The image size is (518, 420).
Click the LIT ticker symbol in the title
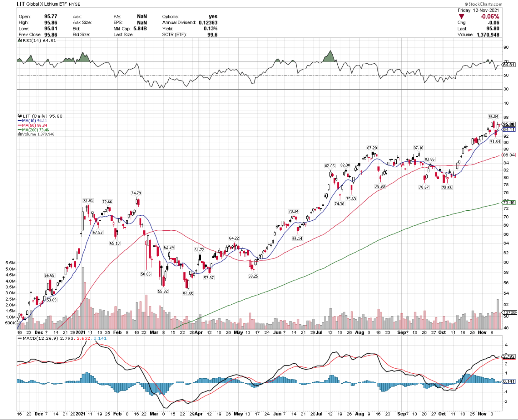pos(21,4)
